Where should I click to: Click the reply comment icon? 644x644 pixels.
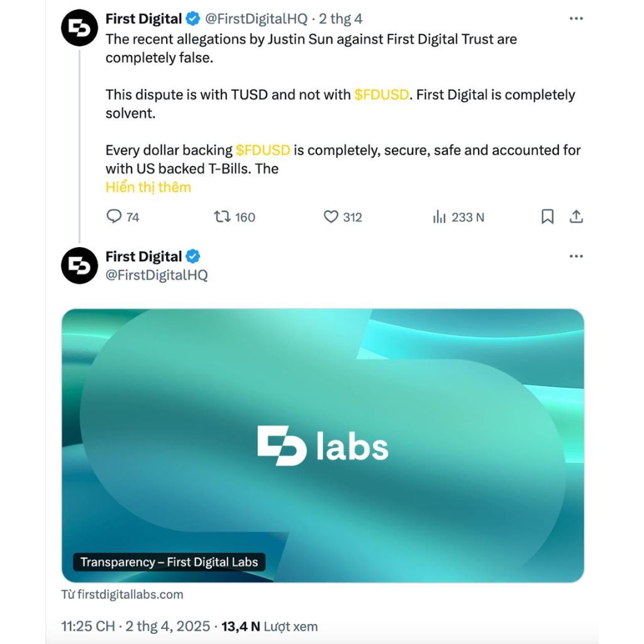point(114,217)
